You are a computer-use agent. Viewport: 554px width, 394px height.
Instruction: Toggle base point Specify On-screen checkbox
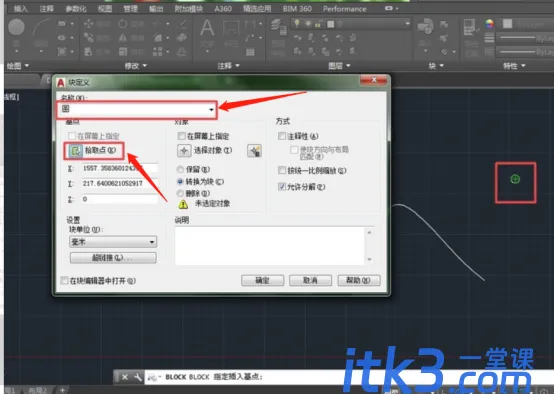point(72,136)
